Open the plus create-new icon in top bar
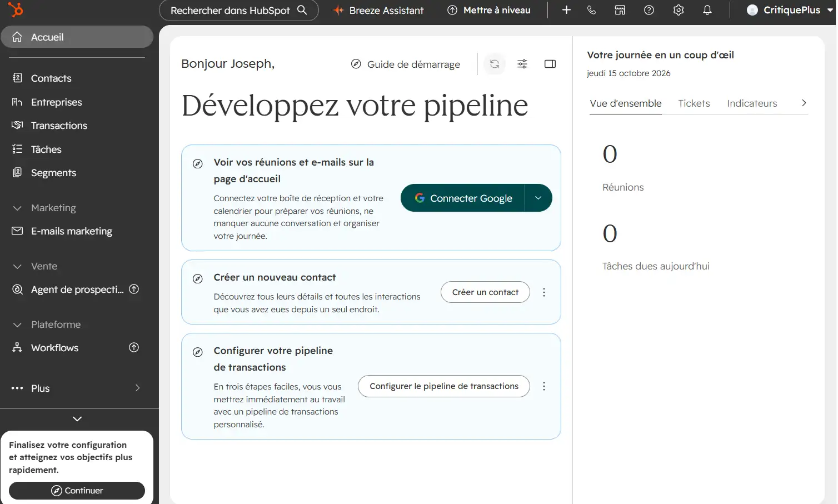This screenshot has height=504, width=838. click(x=566, y=10)
